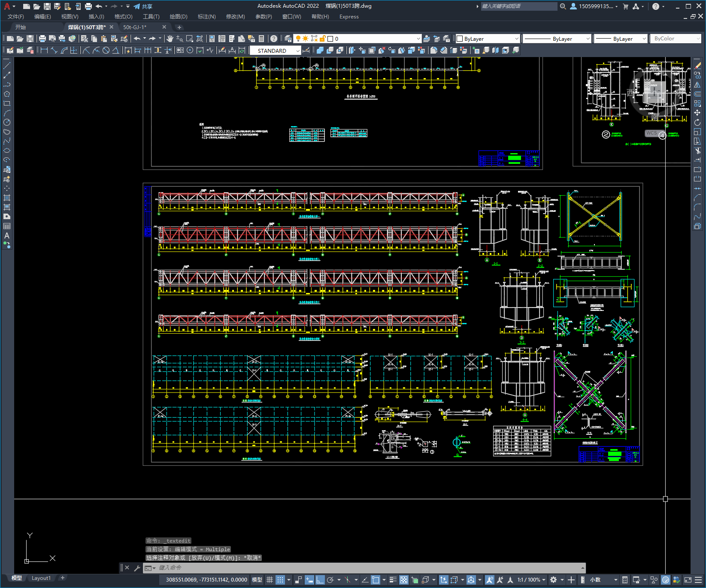This screenshot has width=706, height=588.
Task: Select the Move tool in modify toolbar
Action: (x=697, y=113)
